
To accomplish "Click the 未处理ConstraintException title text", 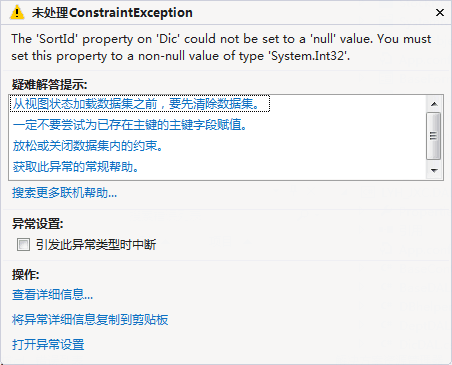I will (x=112, y=13).
